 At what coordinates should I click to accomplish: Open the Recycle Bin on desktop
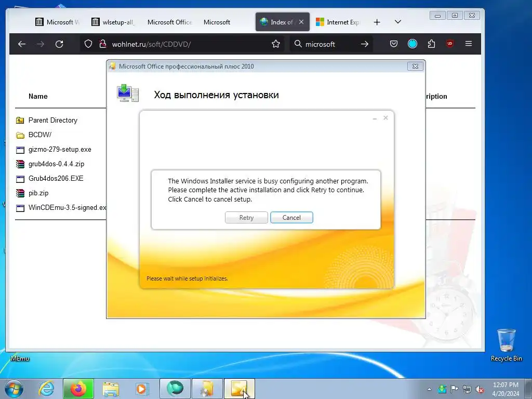click(x=506, y=344)
